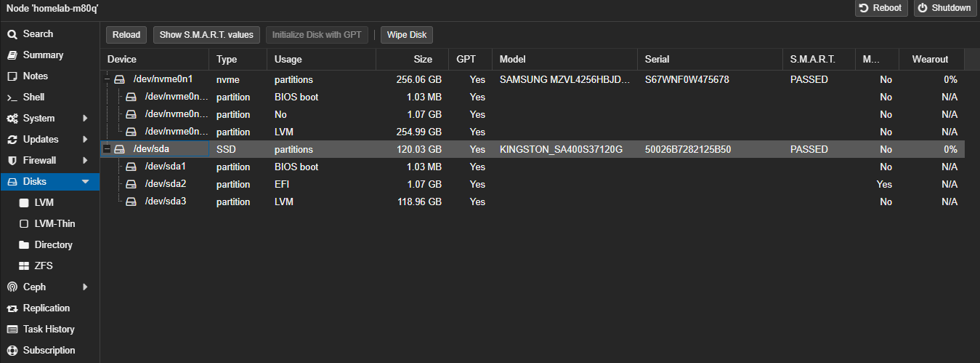
Task: Expand the Ceph submenu arrow
Action: [x=85, y=287]
